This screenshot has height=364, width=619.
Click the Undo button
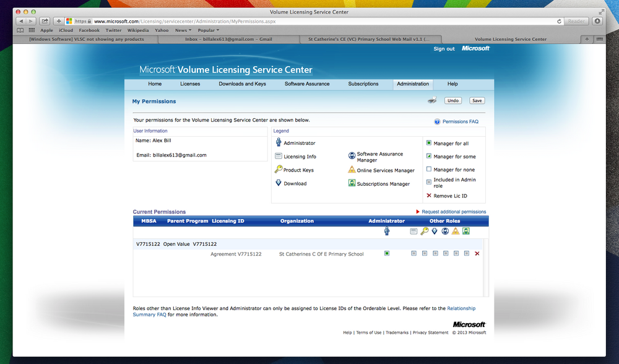(453, 101)
